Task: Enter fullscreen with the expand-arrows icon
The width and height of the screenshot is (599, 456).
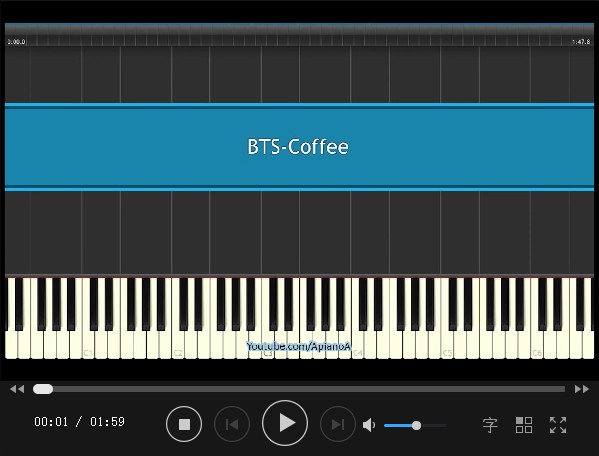Action: tap(558, 425)
